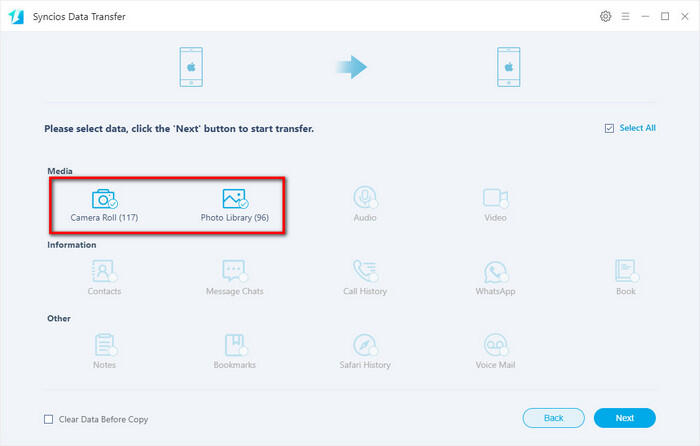Choose the Video data type icon
This screenshot has width=700, height=446.
click(495, 198)
